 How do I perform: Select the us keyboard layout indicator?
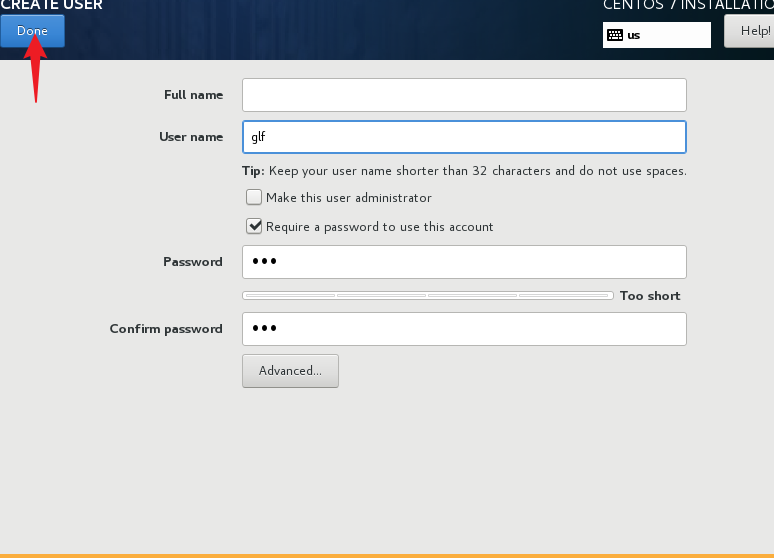point(657,35)
